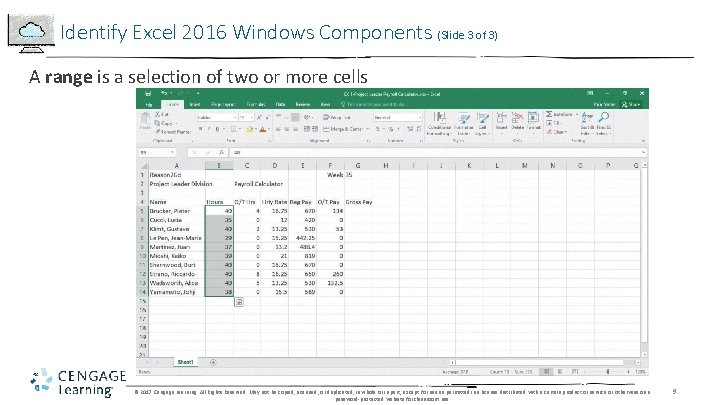Open Conditional Formatting menu
720x405 pixels.
click(x=439, y=123)
